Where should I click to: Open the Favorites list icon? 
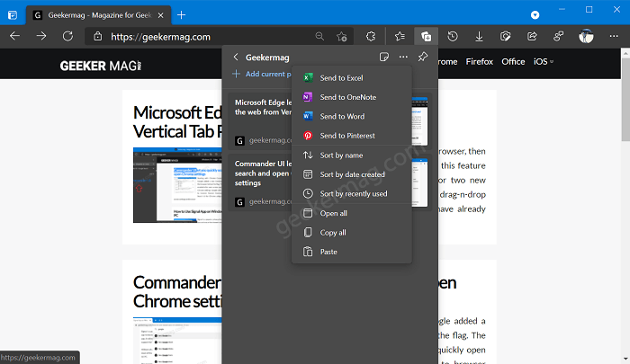point(400,37)
